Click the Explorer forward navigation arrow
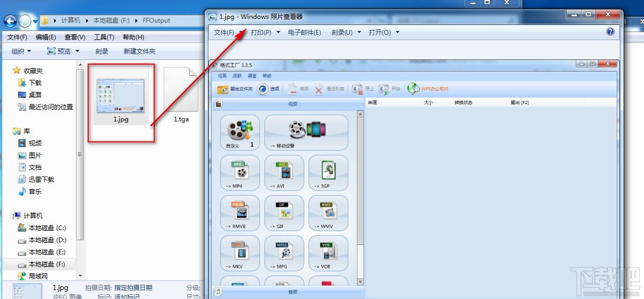The width and height of the screenshot is (644, 299). (25, 21)
